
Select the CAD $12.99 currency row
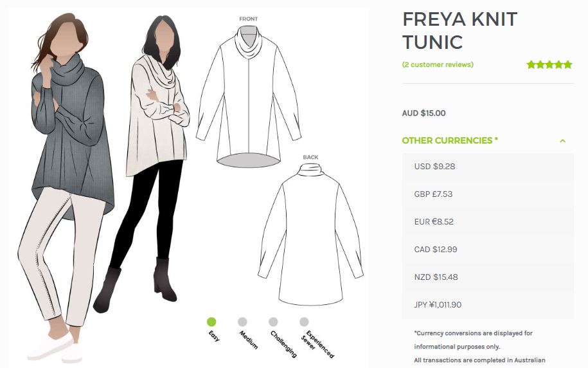tap(488, 250)
